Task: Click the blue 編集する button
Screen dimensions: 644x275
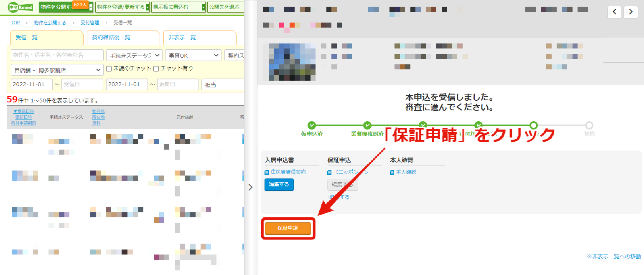Action: point(279,184)
